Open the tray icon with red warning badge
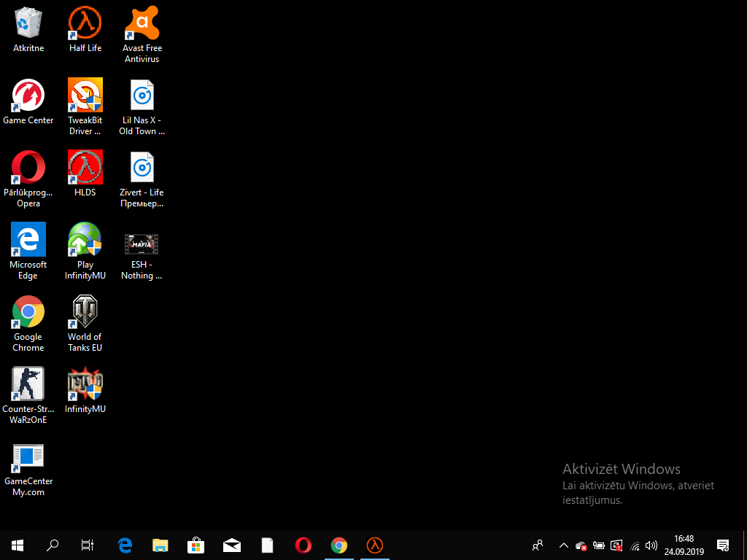Screen dimensions: 747x560 tap(616, 545)
